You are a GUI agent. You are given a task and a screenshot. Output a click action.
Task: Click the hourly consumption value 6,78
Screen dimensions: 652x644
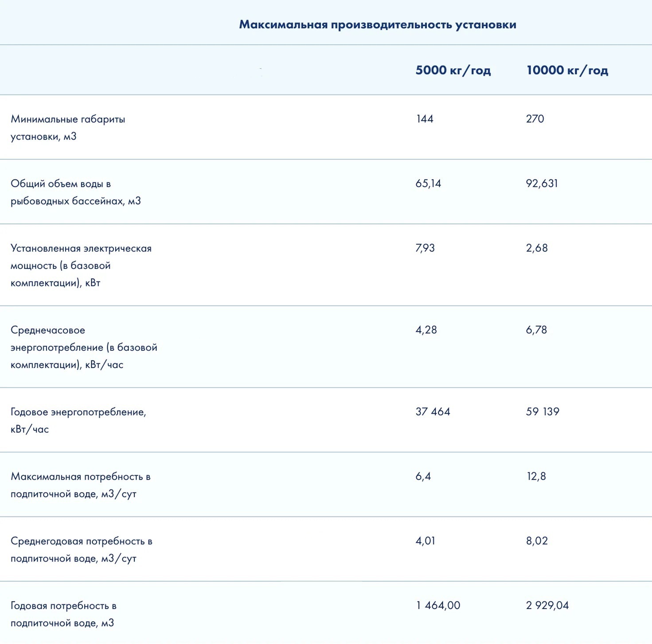click(x=536, y=330)
